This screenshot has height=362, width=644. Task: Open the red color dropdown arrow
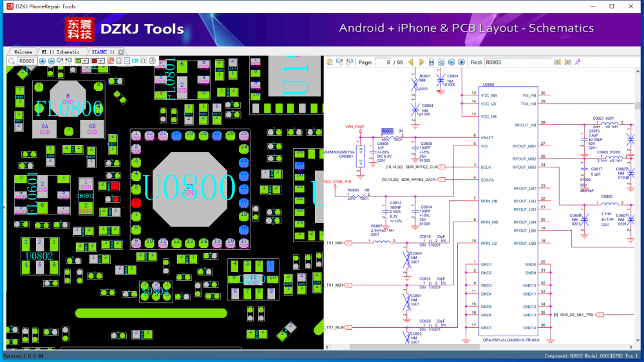click(102, 61)
